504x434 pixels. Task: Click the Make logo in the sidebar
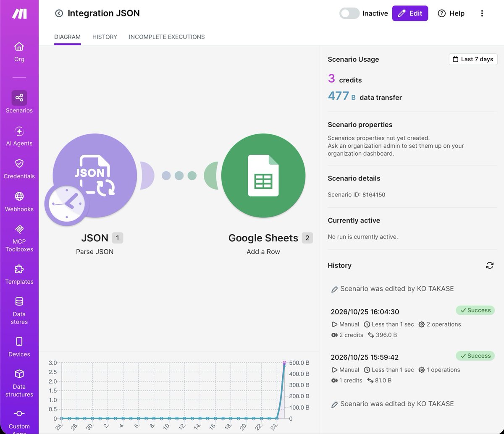click(19, 14)
